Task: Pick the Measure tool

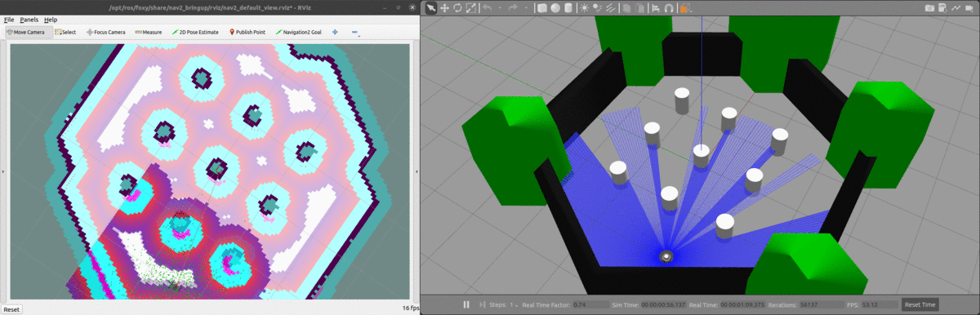Action: point(148,33)
